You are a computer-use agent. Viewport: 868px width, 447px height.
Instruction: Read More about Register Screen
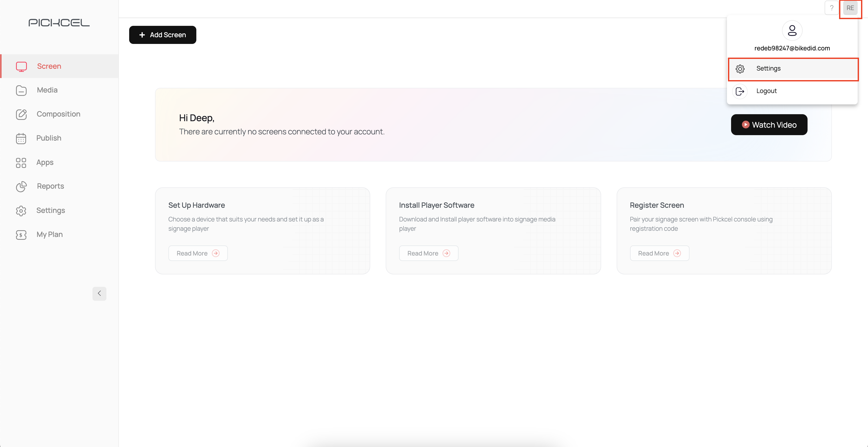pos(660,253)
